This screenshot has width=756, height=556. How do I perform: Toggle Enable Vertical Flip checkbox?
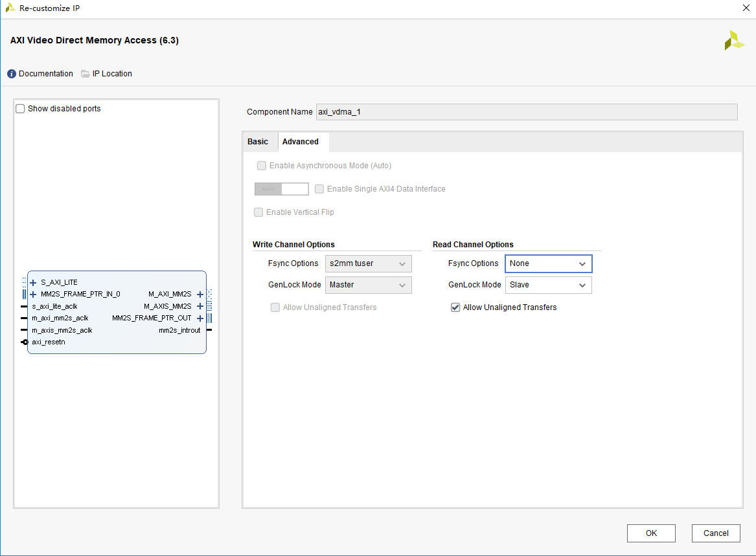point(258,212)
